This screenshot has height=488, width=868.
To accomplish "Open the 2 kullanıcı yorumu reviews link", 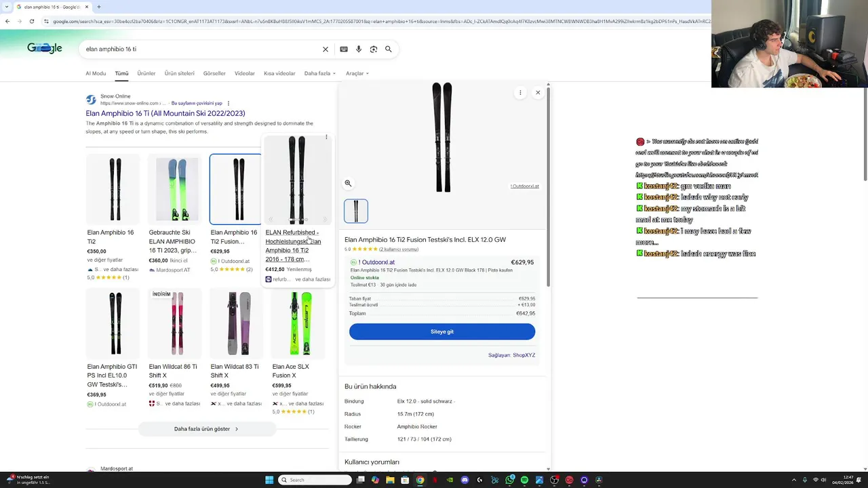I will (399, 249).
